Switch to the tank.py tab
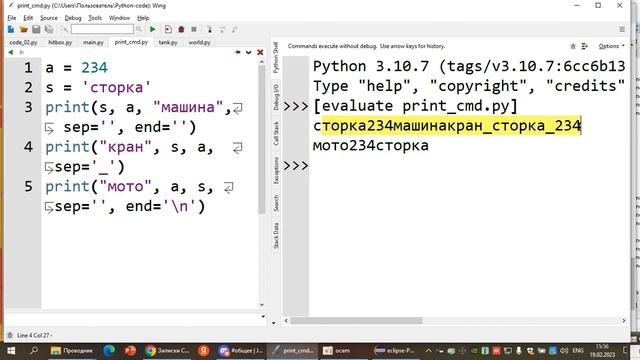 (x=168, y=42)
